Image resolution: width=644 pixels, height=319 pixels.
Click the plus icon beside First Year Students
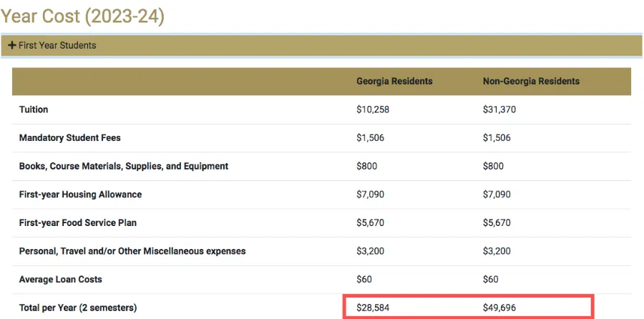pyautogui.click(x=12, y=45)
